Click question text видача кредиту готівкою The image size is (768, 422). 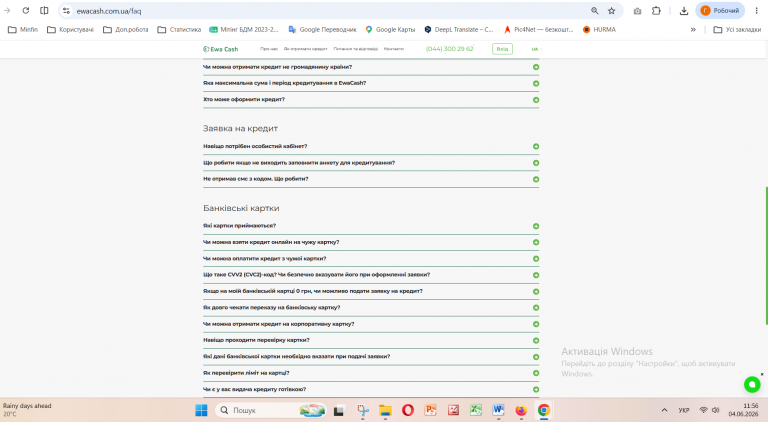click(254, 389)
